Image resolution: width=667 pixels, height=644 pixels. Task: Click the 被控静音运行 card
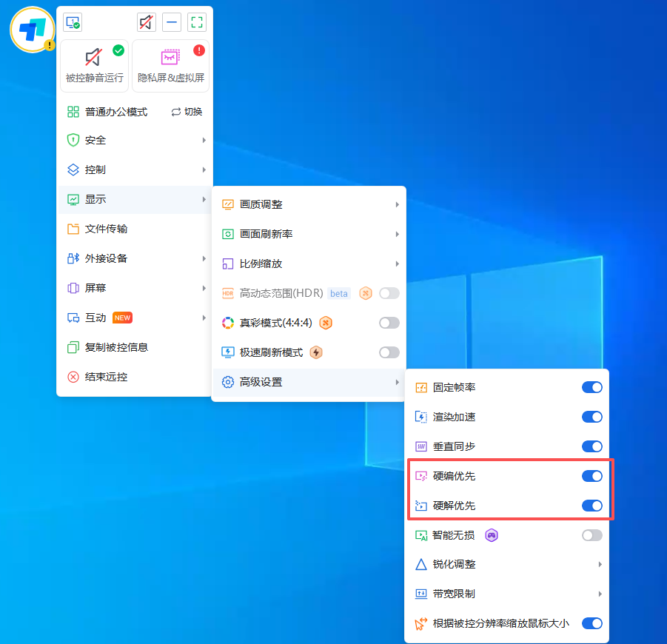coord(95,66)
